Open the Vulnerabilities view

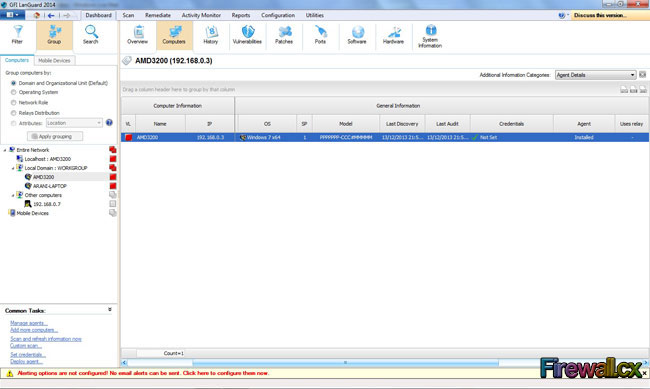pyautogui.click(x=247, y=35)
